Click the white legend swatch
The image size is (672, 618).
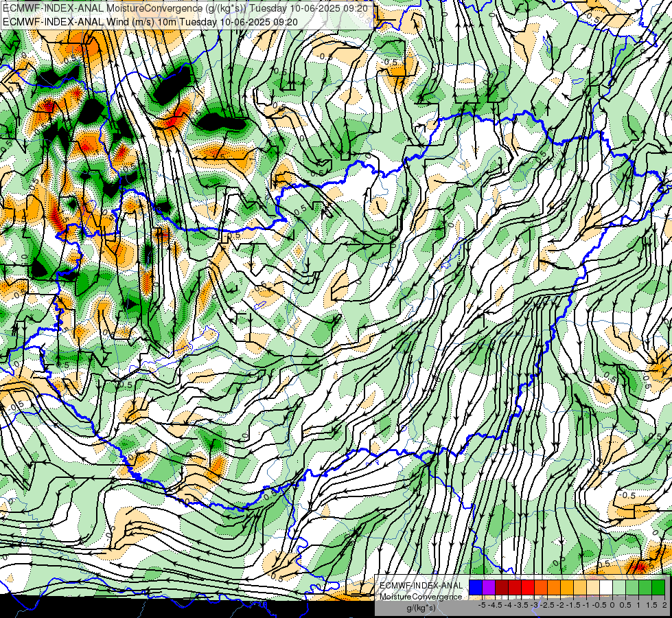pyautogui.click(x=606, y=587)
